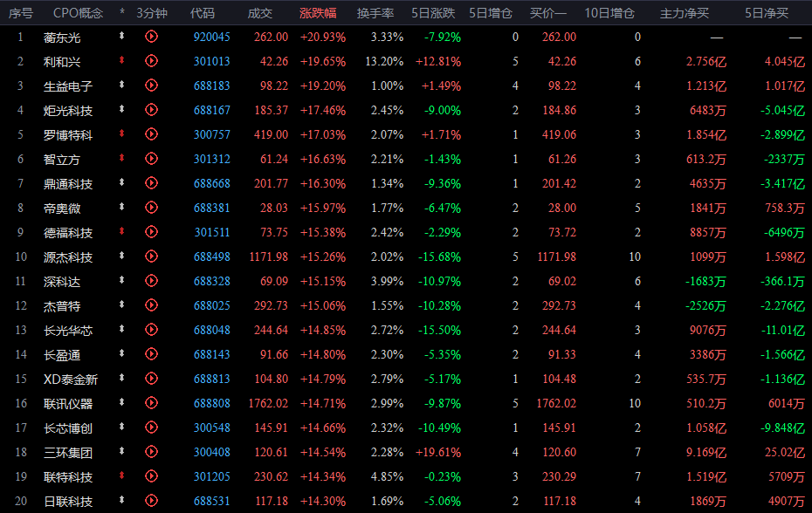Select stock code 688531
The height and width of the screenshot is (513, 812).
pyautogui.click(x=212, y=501)
